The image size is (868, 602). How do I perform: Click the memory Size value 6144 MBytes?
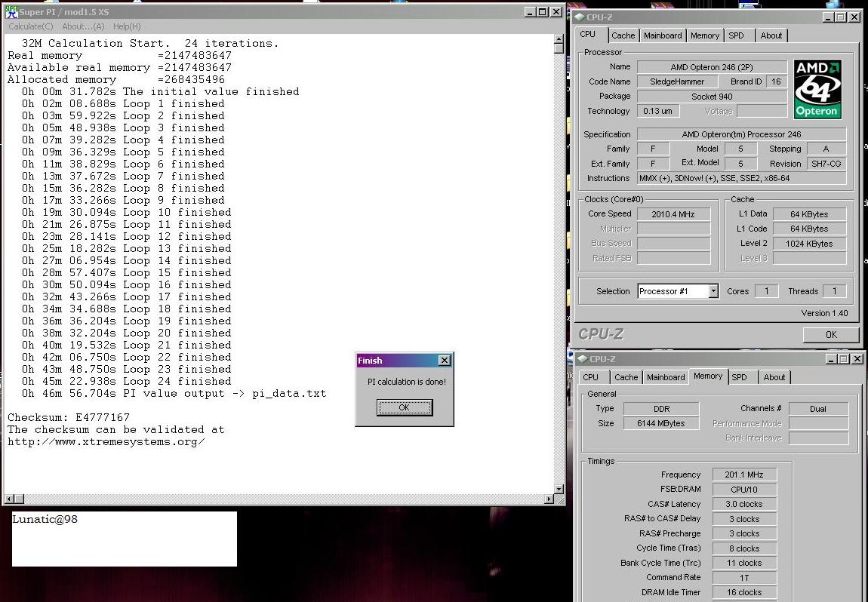661,423
